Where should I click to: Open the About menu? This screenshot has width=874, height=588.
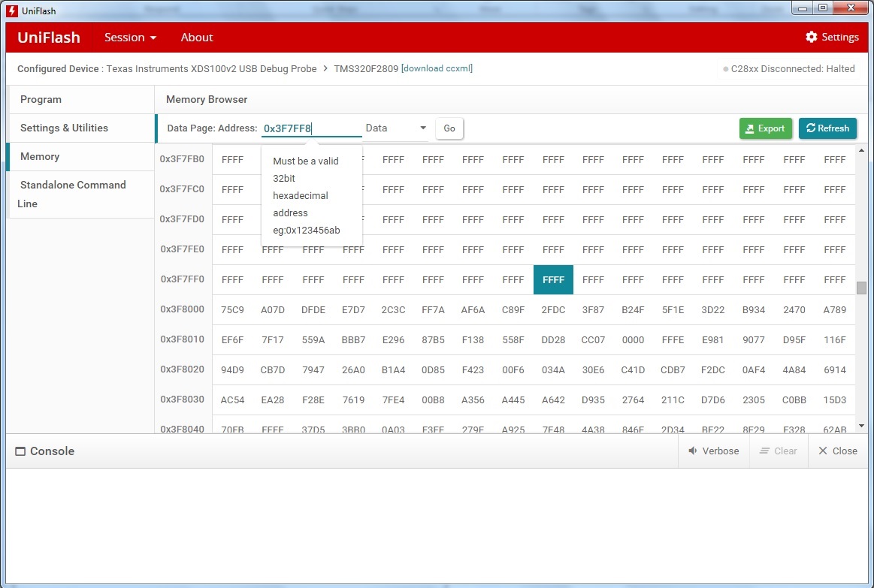pyautogui.click(x=197, y=38)
